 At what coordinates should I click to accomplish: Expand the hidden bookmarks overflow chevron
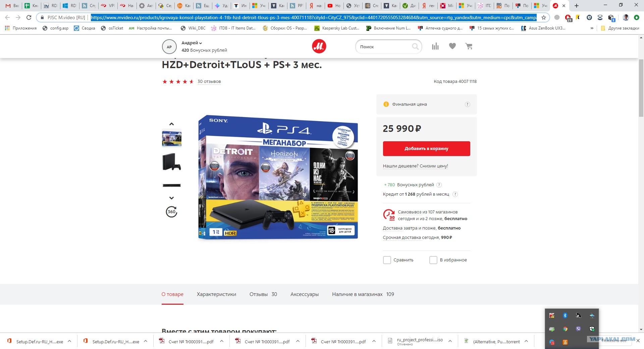[x=592, y=28]
